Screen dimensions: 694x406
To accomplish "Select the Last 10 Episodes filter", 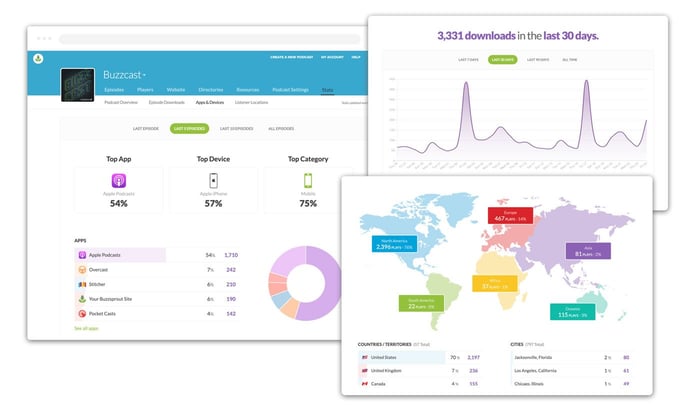I will tap(237, 128).
